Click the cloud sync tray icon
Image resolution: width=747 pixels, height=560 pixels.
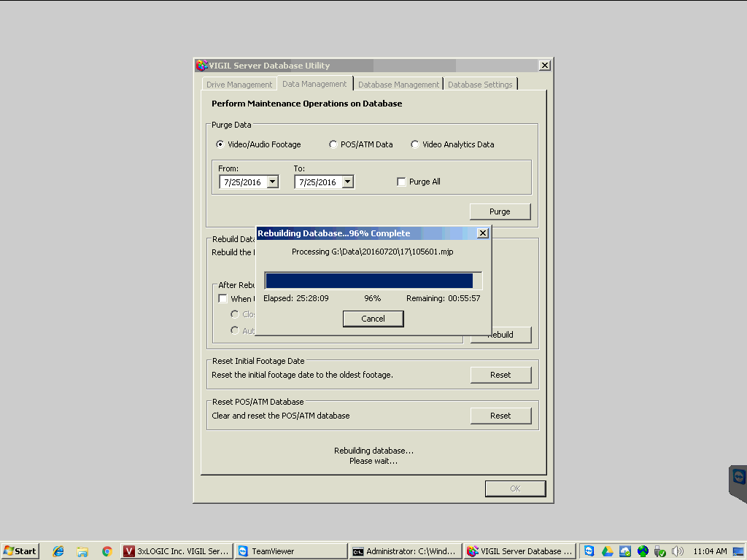pos(624,551)
